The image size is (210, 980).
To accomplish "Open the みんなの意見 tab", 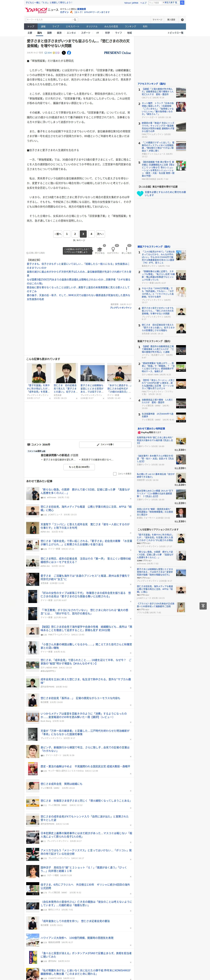I will pyautogui.click(x=111, y=27).
